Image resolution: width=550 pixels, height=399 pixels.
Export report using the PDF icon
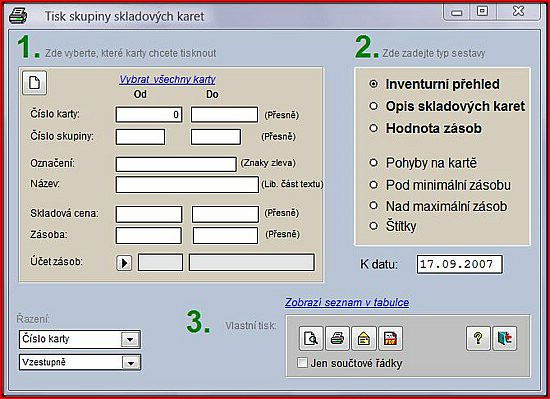[390, 338]
